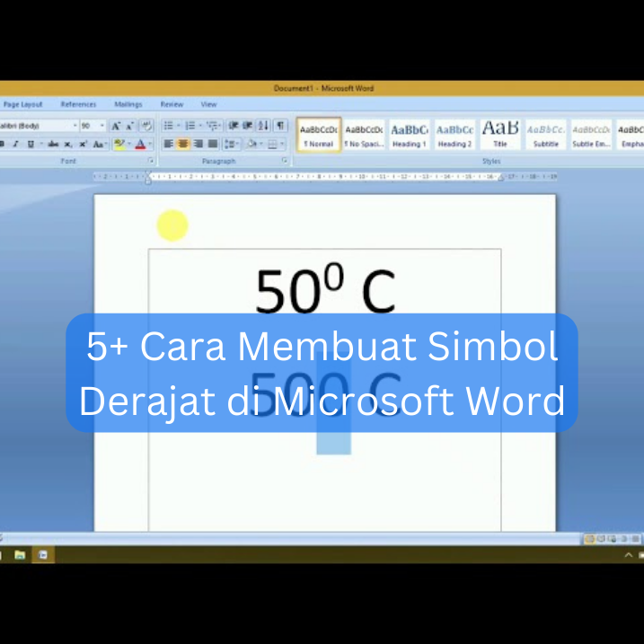
Task: Click the Grow Font icon
Action: coord(116,126)
